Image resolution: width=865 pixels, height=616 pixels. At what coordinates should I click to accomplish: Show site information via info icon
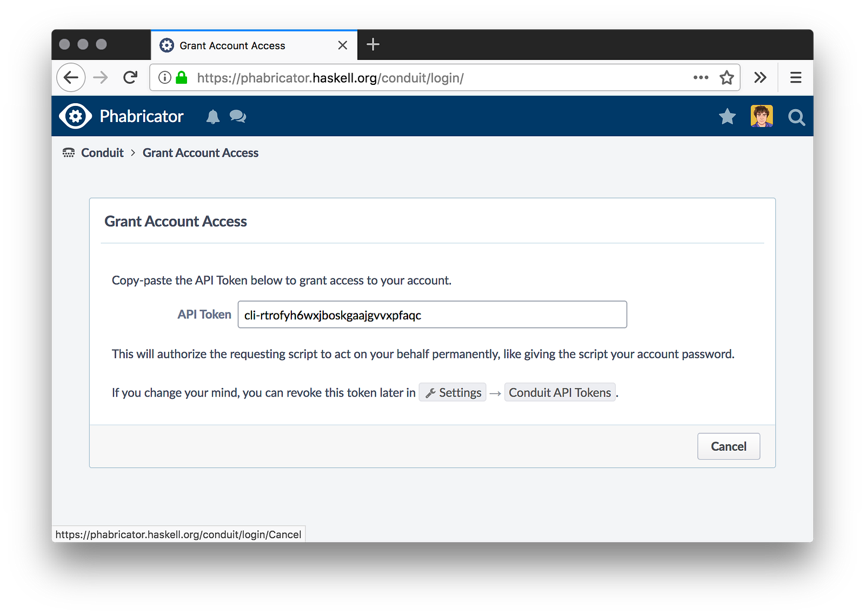pos(165,78)
